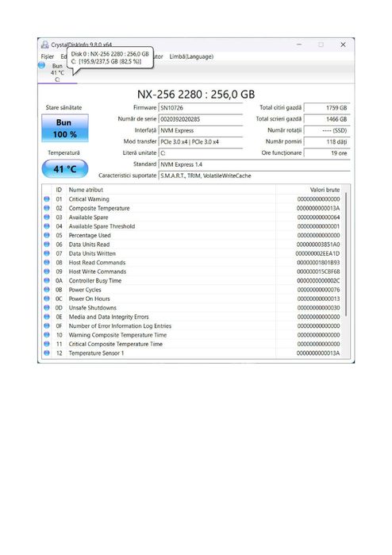392x555 pixels.
Task: Click the CrystalDiskInfo app icon in title bar
Action: point(45,44)
